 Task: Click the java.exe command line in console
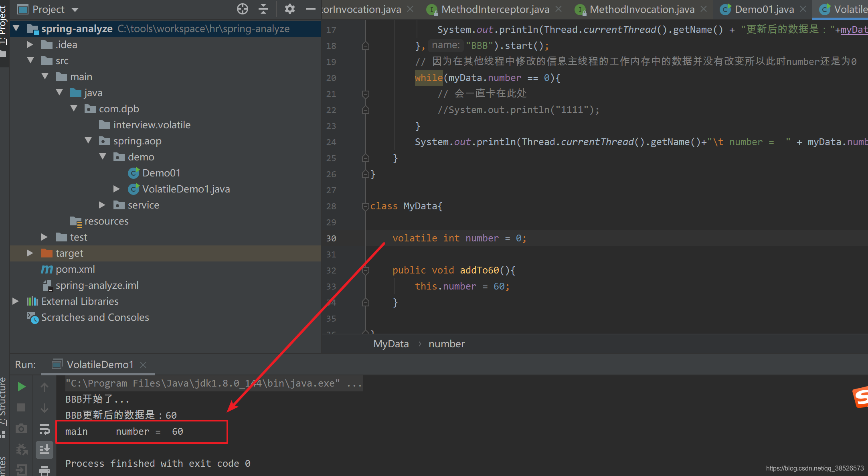pyautogui.click(x=214, y=383)
